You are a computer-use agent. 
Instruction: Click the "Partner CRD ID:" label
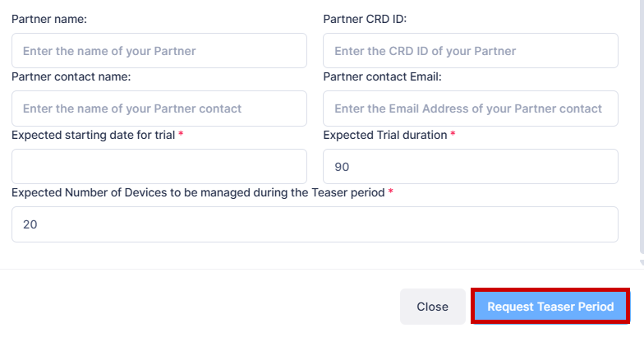coord(366,19)
